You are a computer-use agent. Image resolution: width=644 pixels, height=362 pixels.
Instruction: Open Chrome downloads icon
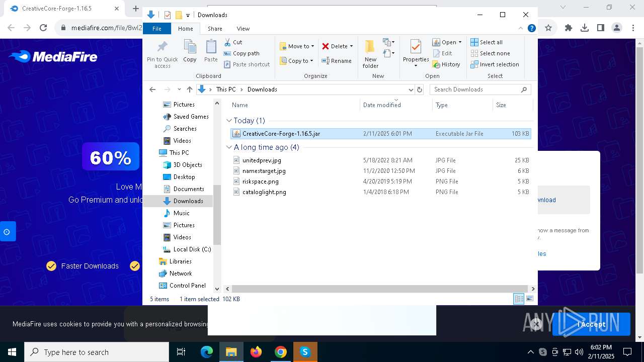point(584,28)
